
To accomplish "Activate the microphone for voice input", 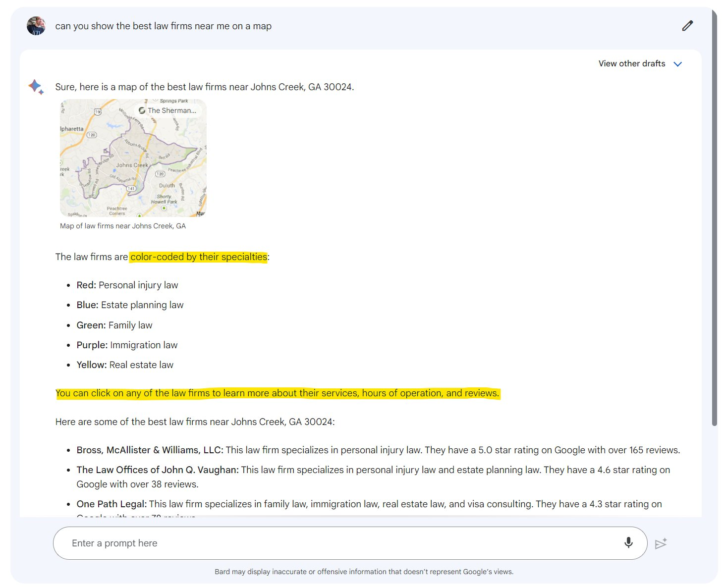I will click(x=628, y=543).
